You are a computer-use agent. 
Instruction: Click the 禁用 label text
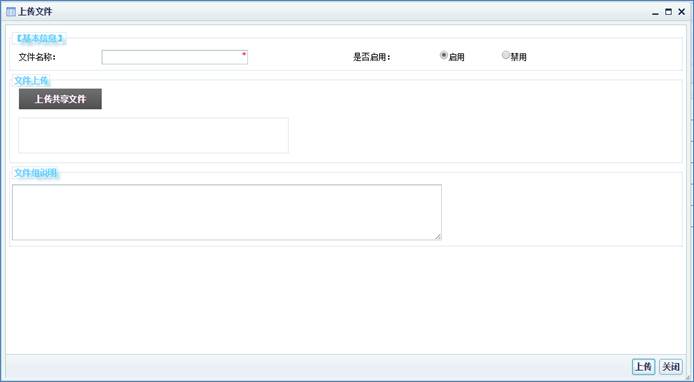(x=519, y=57)
